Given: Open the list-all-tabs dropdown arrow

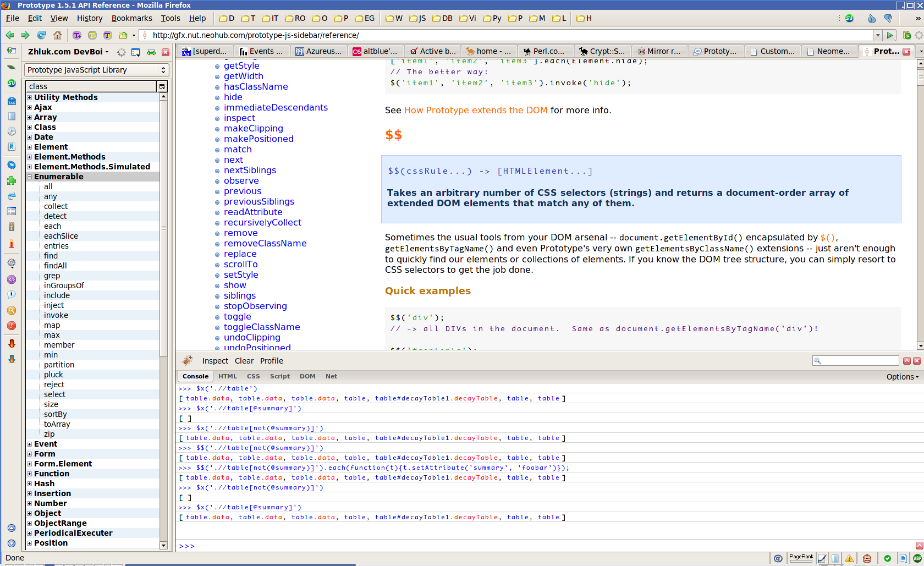Looking at the screenshot, I should point(921,51).
